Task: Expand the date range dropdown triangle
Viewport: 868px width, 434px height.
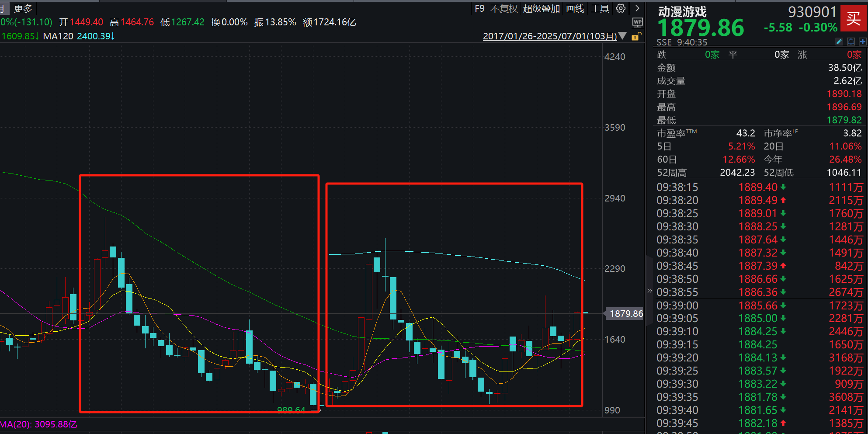Action: tap(623, 36)
